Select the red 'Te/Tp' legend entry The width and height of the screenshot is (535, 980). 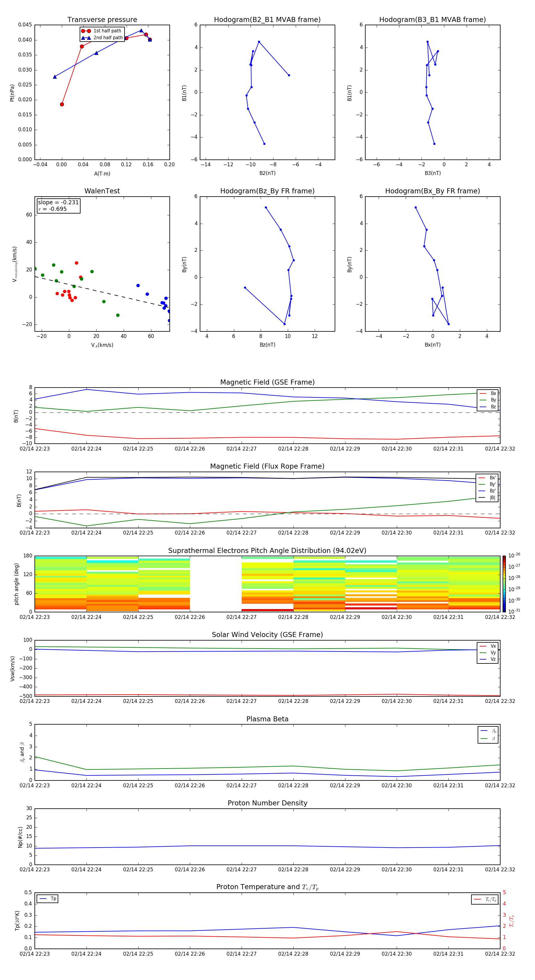pyautogui.click(x=485, y=899)
